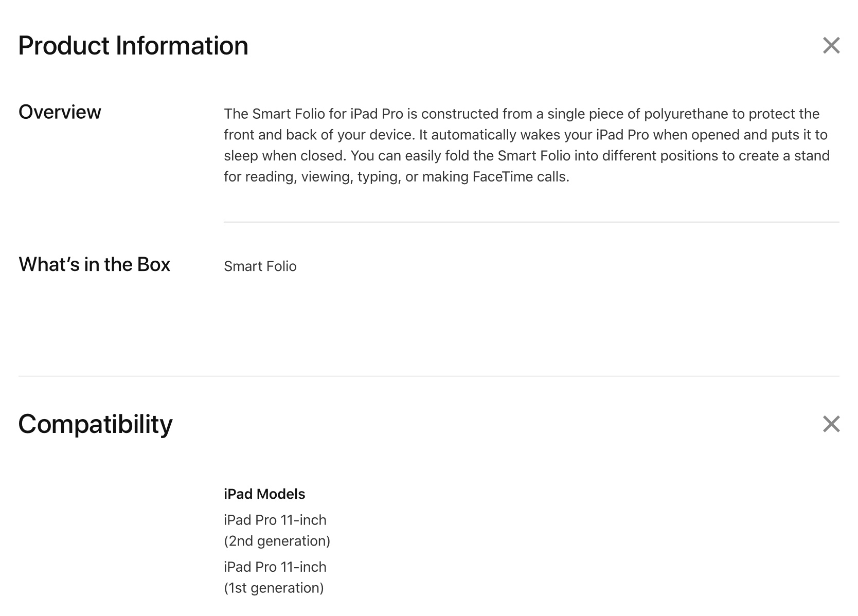Click the Smart Folio box contents item
The height and width of the screenshot is (616, 858).
tap(260, 266)
